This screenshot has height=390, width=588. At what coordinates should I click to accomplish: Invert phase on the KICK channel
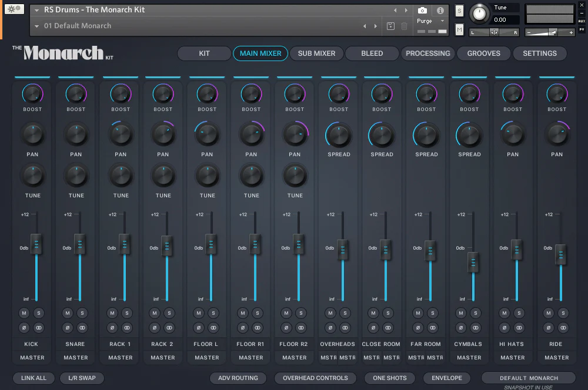24,328
